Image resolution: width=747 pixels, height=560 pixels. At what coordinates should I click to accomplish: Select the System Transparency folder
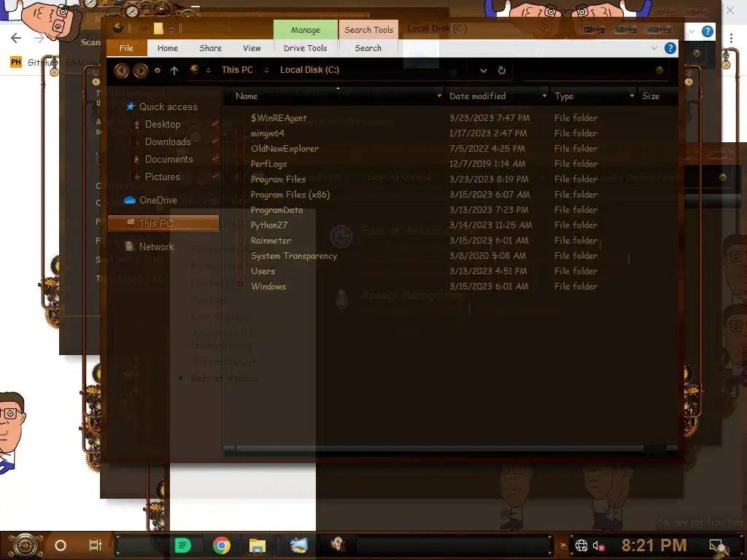[x=294, y=256]
